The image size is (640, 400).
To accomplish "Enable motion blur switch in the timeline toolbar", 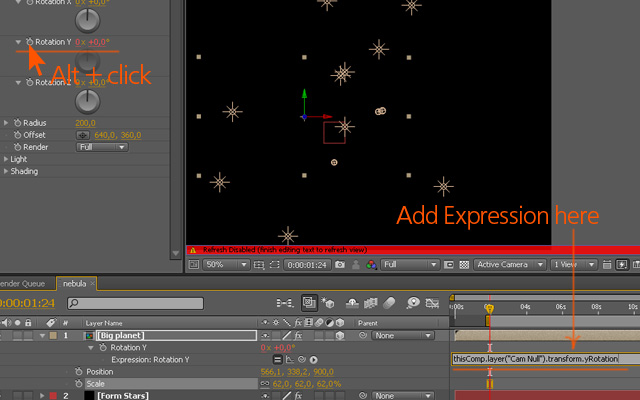I will (x=389, y=303).
